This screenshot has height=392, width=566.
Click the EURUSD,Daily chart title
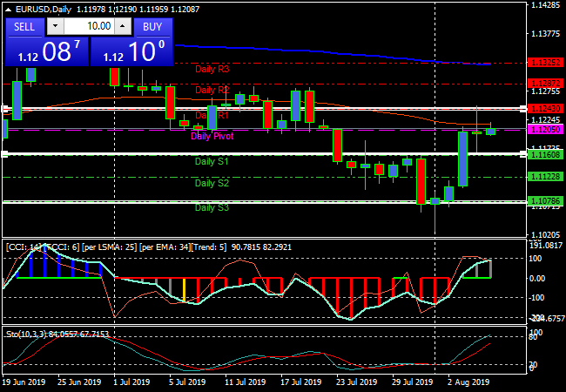pyautogui.click(x=44, y=10)
